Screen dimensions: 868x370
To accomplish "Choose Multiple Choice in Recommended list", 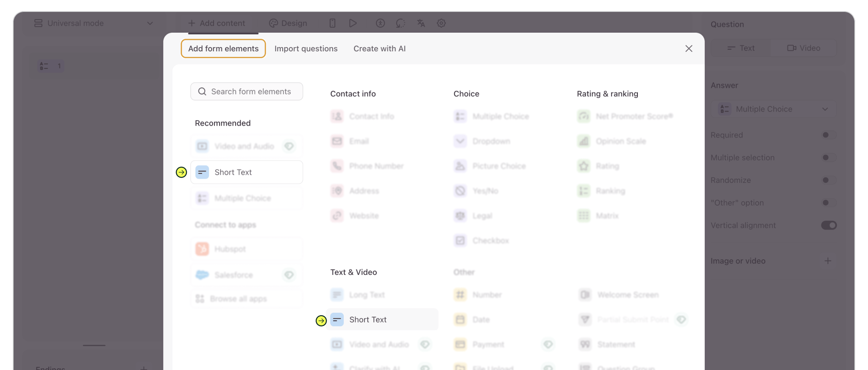I will [247, 198].
